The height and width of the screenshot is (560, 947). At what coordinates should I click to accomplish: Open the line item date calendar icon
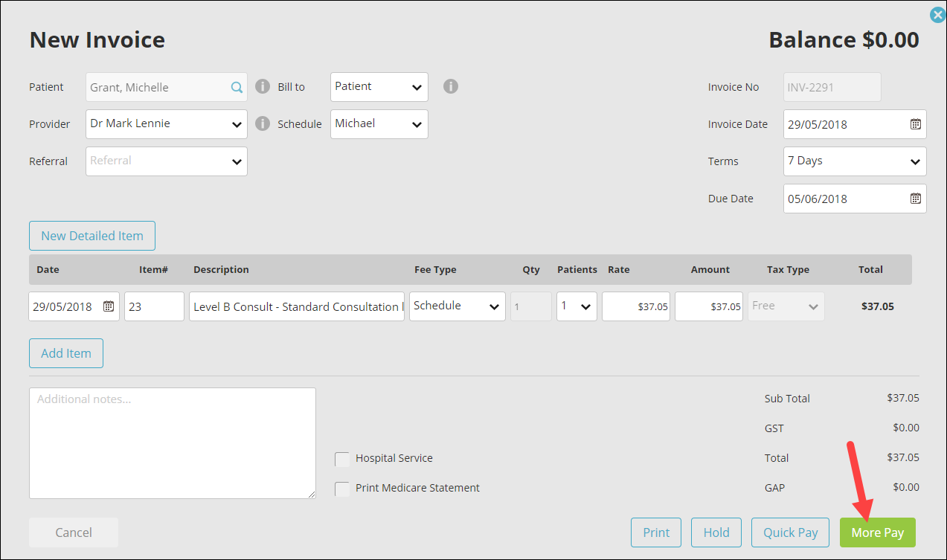(109, 306)
